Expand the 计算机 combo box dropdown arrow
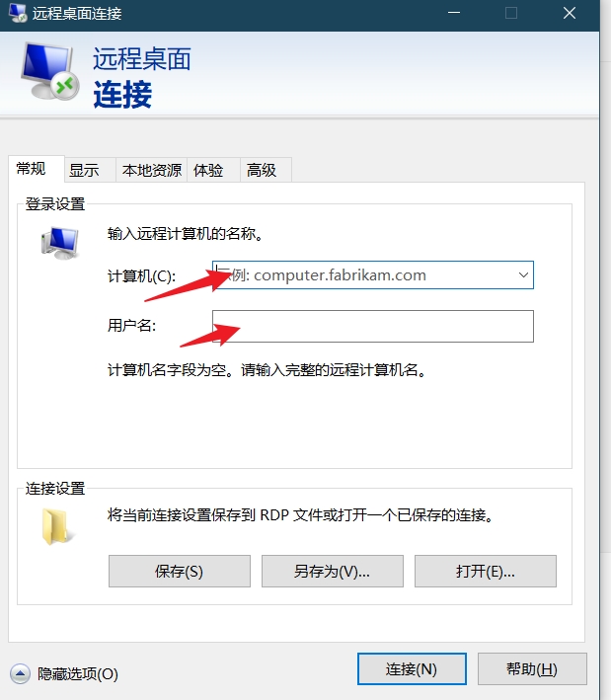Screen dimensions: 611x700 pos(523,275)
